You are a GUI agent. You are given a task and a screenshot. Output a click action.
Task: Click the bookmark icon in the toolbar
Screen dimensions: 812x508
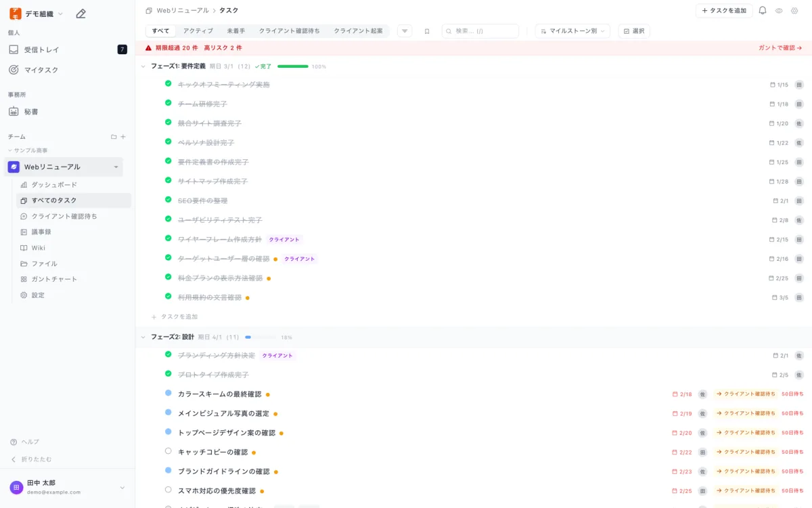pos(427,31)
